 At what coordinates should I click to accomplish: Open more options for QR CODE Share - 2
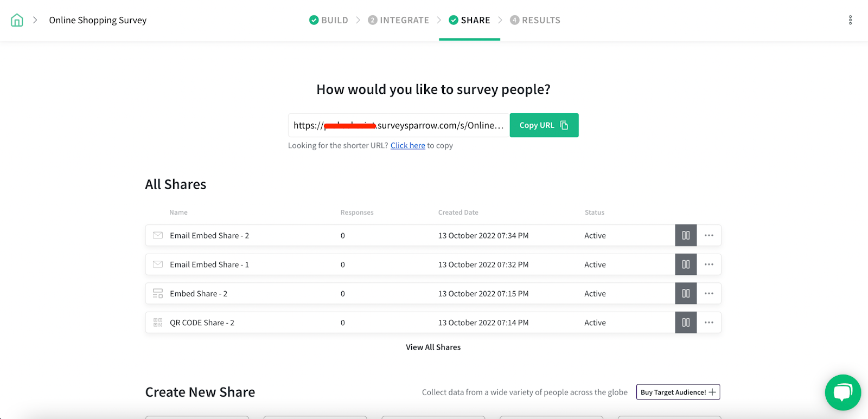coord(709,323)
